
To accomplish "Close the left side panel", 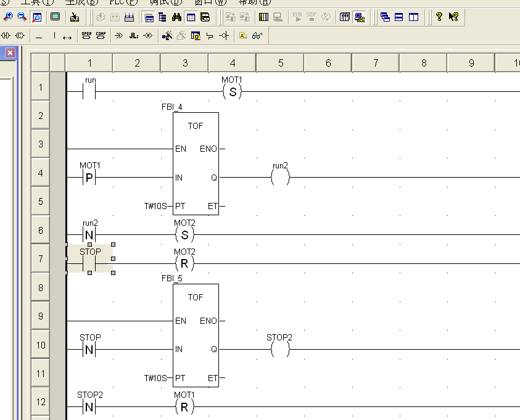I will [x=10, y=53].
